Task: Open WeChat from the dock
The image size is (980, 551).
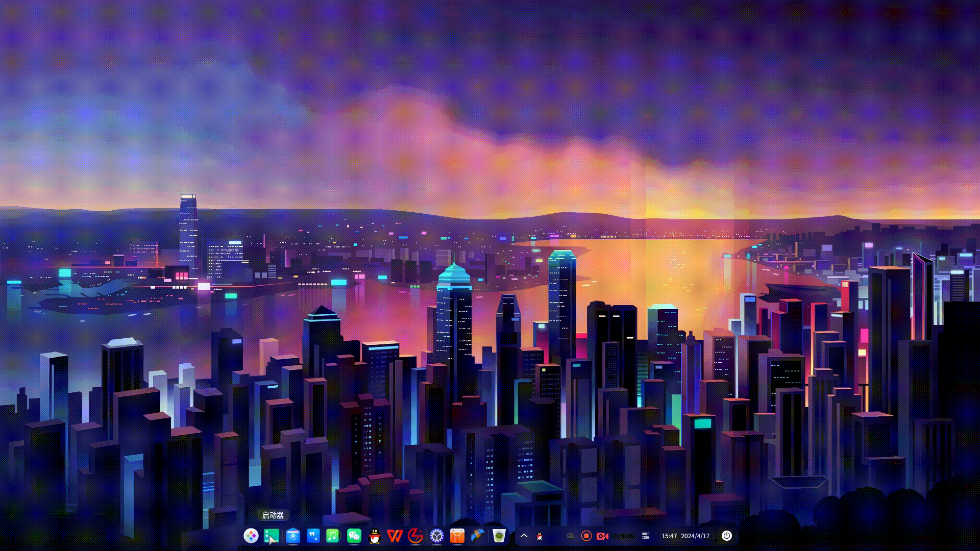Action: pos(354,536)
